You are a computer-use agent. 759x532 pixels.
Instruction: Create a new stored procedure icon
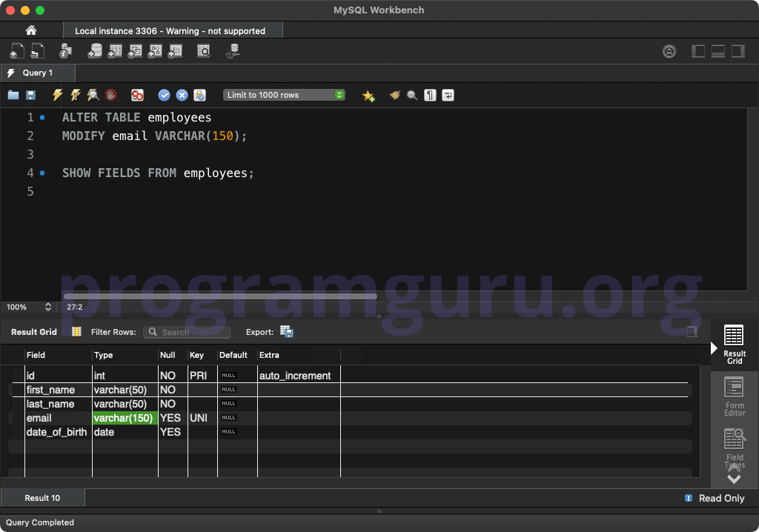155,51
